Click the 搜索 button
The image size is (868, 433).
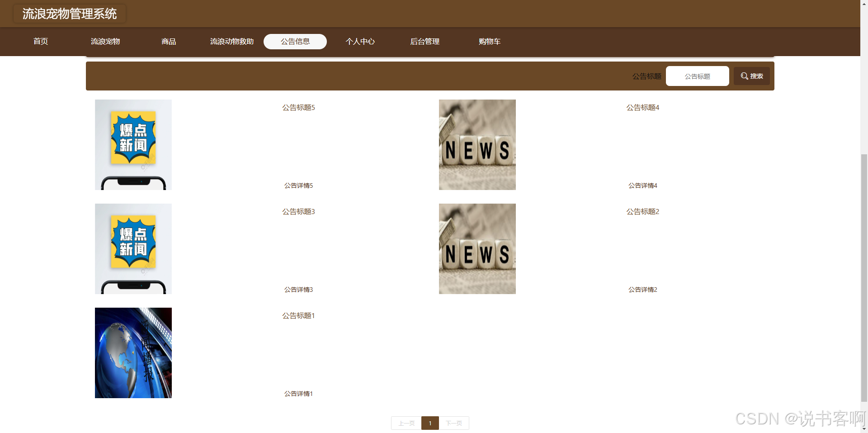[751, 76]
